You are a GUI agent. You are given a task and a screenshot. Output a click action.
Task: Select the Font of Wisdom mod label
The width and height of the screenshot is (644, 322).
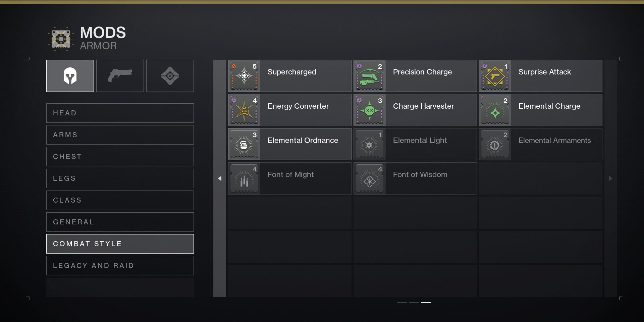coord(420,175)
